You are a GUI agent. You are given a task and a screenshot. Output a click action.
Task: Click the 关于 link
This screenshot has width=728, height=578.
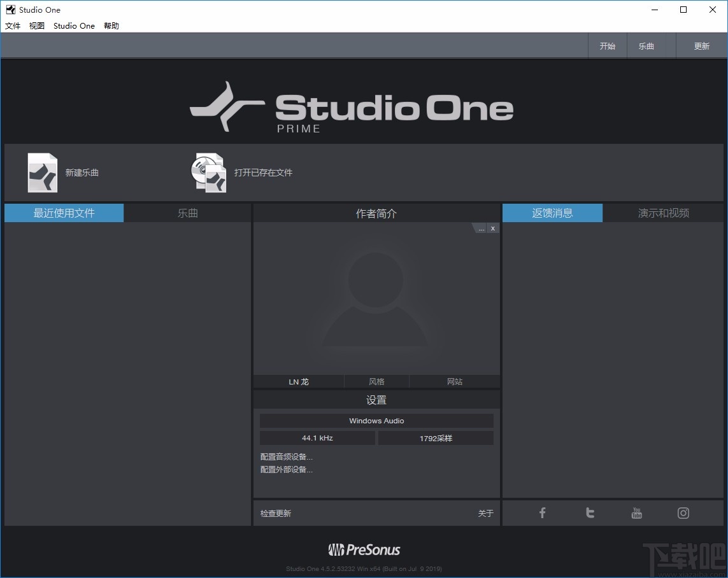[485, 513]
